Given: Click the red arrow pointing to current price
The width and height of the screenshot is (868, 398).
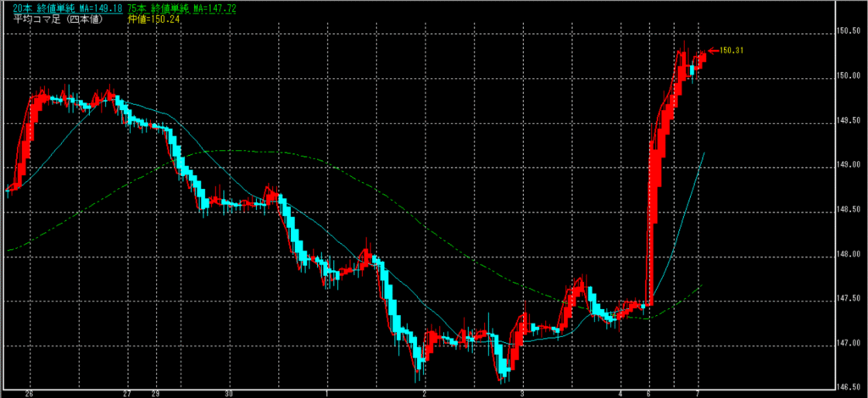Looking at the screenshot, I should [x=712, y=51].
